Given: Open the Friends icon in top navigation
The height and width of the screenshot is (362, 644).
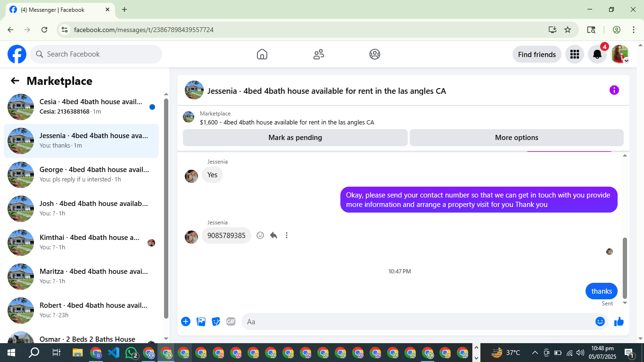Looking at the screenshot, I should click(319, 54).
